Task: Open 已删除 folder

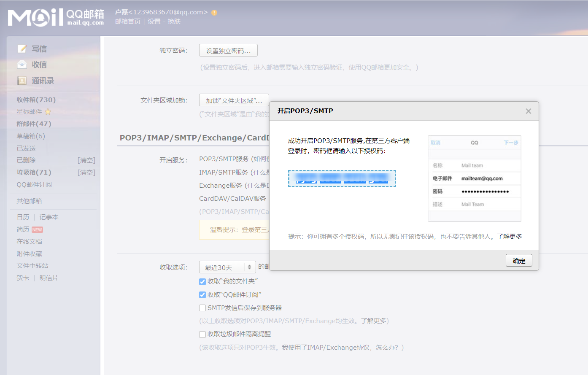Action: click(26, 160)
